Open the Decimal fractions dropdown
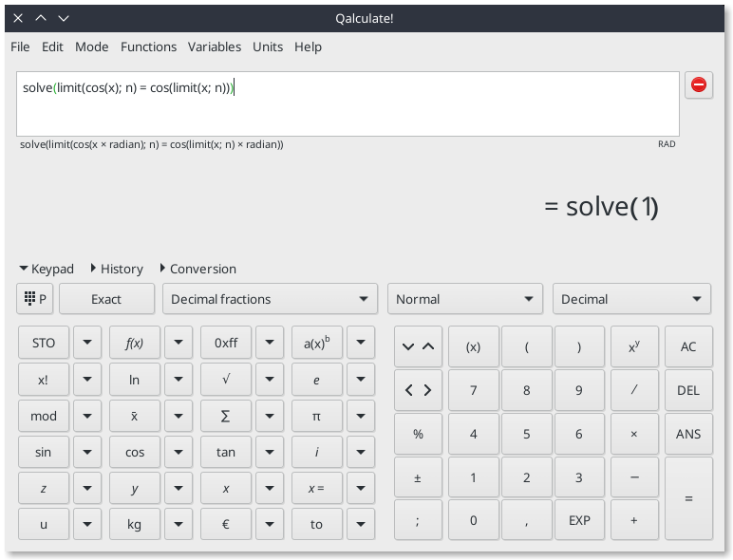Image resolution: width=733 pixels, height=560 pixels. click(x=270, y=299)
